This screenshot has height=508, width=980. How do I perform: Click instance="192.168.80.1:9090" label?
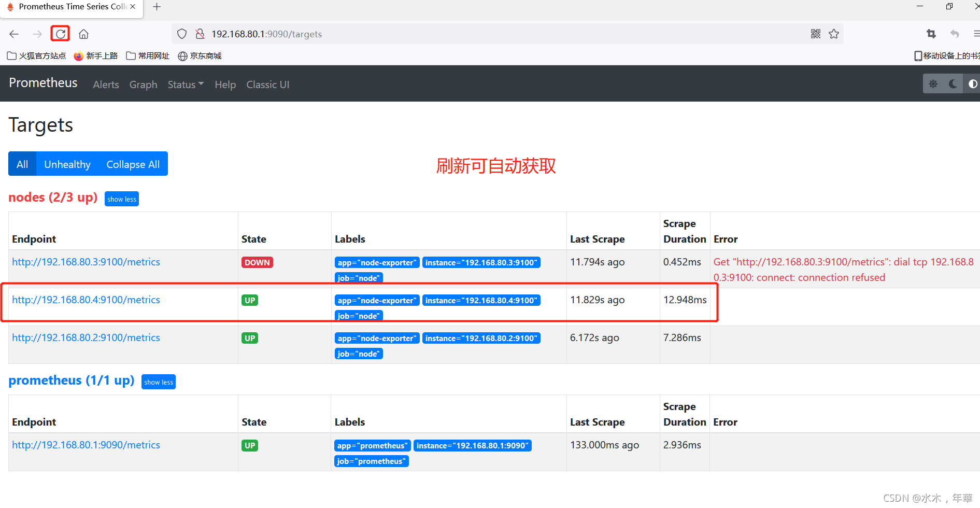point(473,445)
